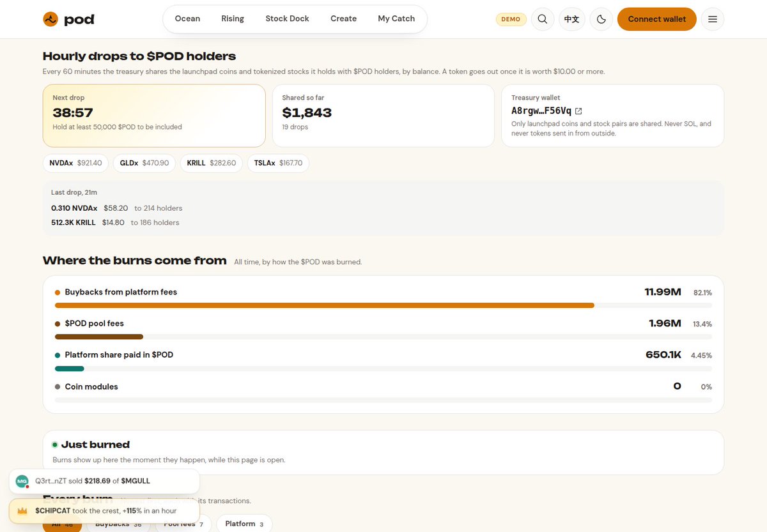Select the NVDAx $921.40 chip

tap(76, 163)
